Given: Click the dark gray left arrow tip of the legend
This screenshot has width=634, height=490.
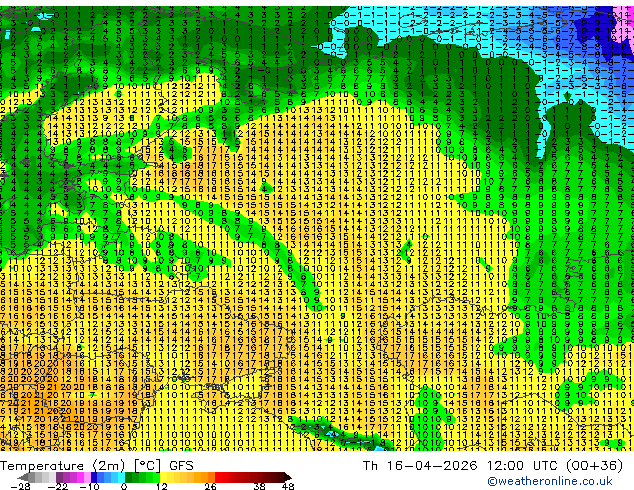Looking at the screenshot, I should click(x=22, y=477).
